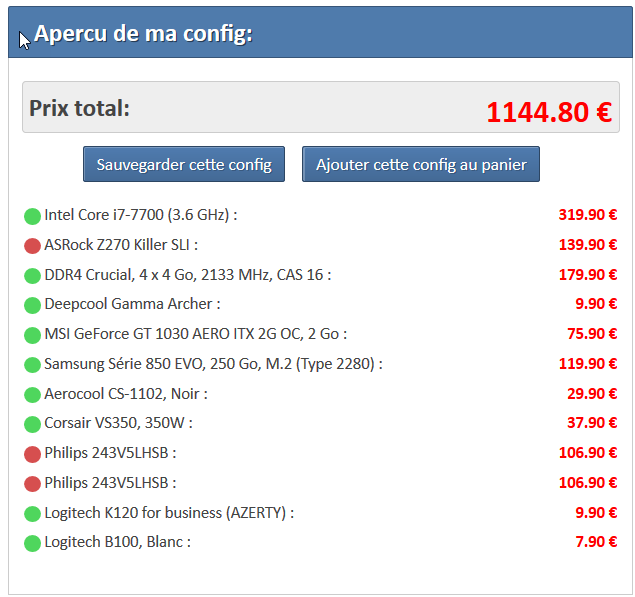The height and width of the screenshot is (597, 635).
Task: Click the 179.90 € price
Action: [588, 275]
